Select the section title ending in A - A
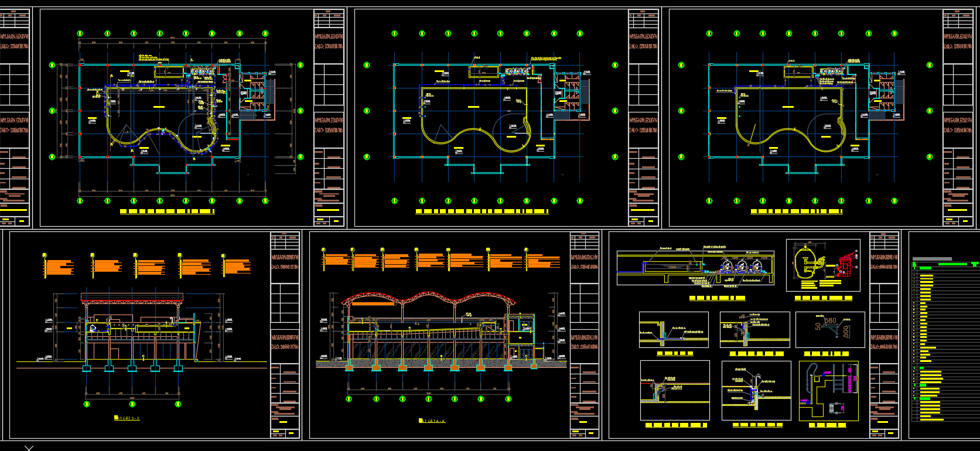Viewport: 980px width, 451px height. tap(432, 421)
